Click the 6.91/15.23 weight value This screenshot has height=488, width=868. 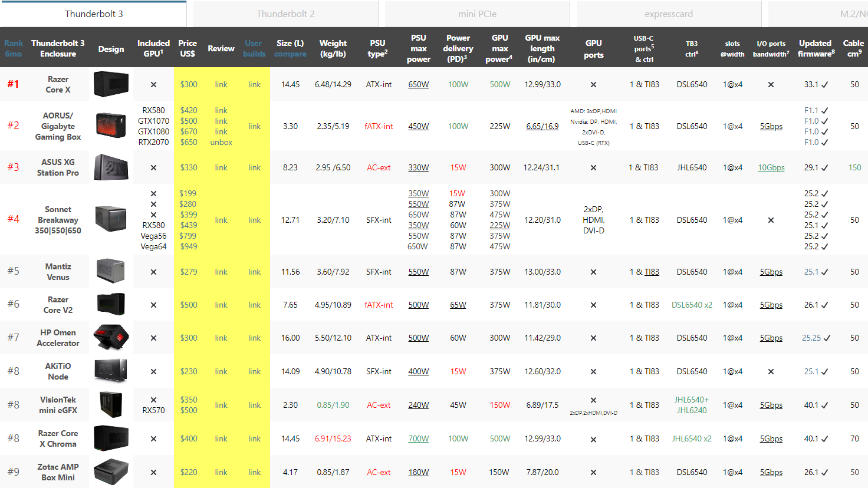[x=333, y=438]
